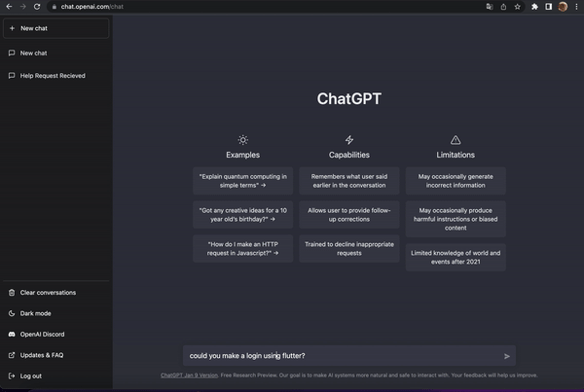Click the Limitations column heading
Screen dimensions: 584x392
[456, 155]
